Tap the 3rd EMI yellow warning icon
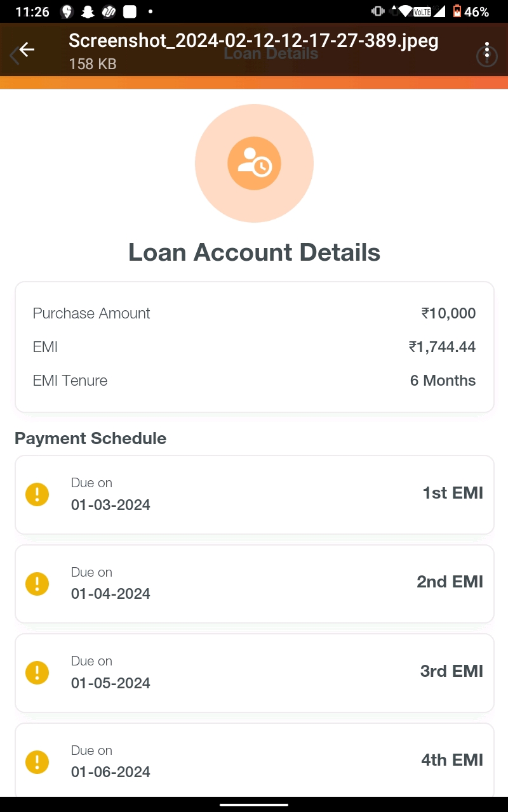The height and width of the screenshot is (812, 508). [37, 672]
